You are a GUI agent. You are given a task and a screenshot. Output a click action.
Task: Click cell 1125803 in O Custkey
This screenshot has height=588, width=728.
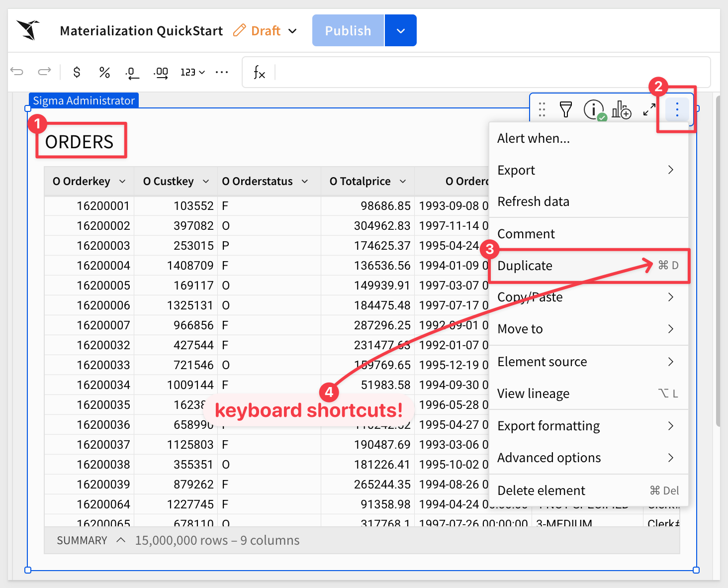click(176, 445)
